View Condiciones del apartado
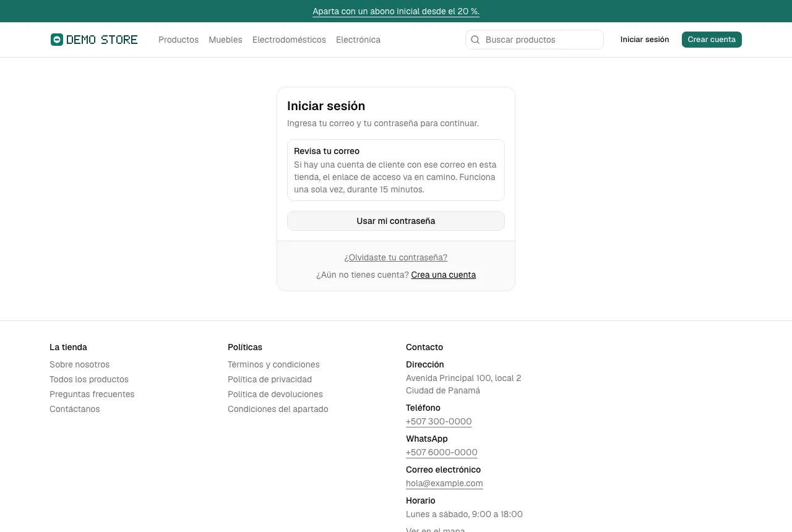 point(278,409)
